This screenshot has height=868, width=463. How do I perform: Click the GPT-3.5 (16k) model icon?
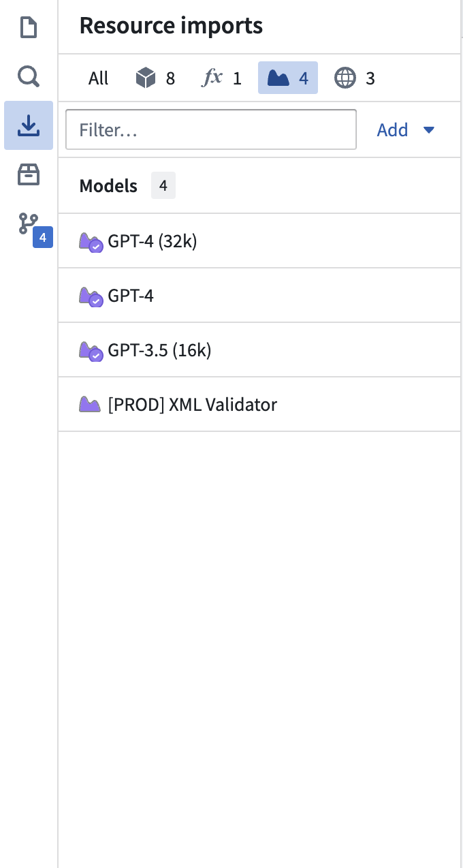coord(91,351)
